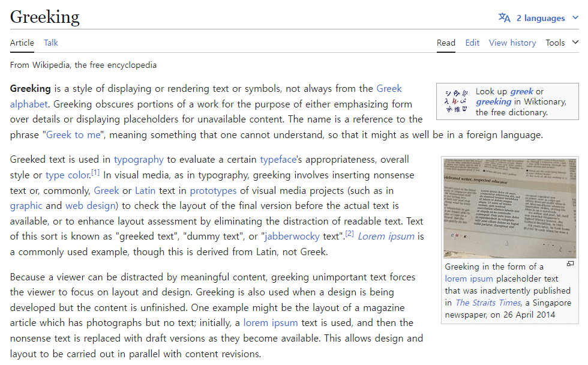The height and width of the screenshot is (365, 588).
Task: Open the Greek link before "or Latin"
Action: 106,190
